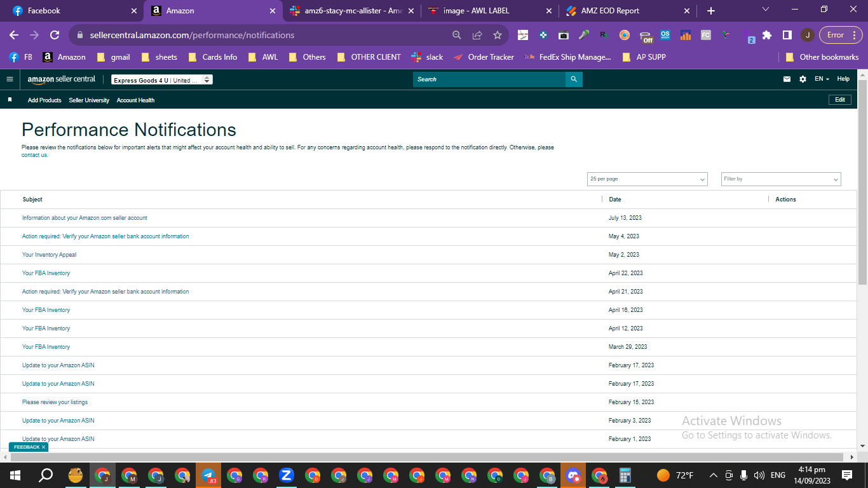Open Add Products menu item
The width and height of the screenshot is (868, 488).
[x=44, y=100]
